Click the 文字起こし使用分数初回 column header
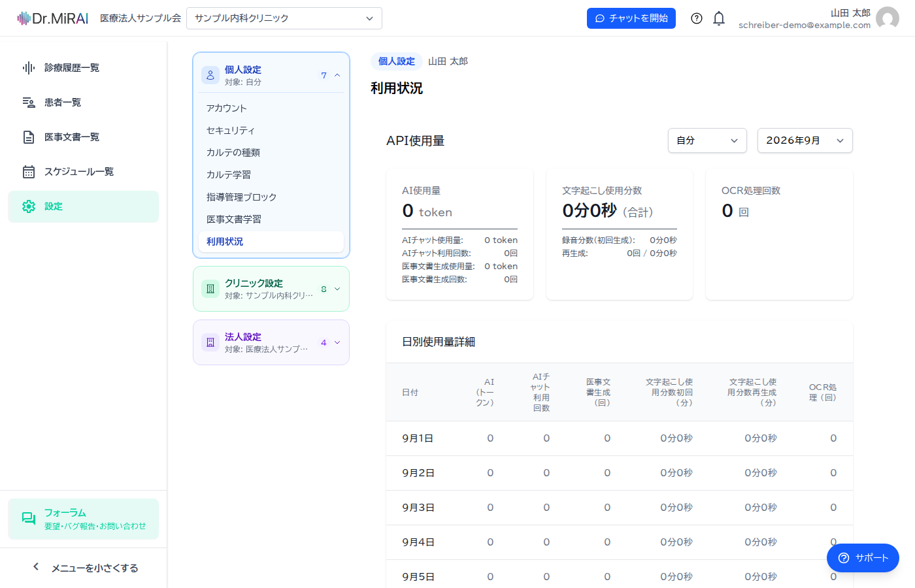The width and height of the screenshot is (915, 588). pyautogui.click(x=669, y=393)
